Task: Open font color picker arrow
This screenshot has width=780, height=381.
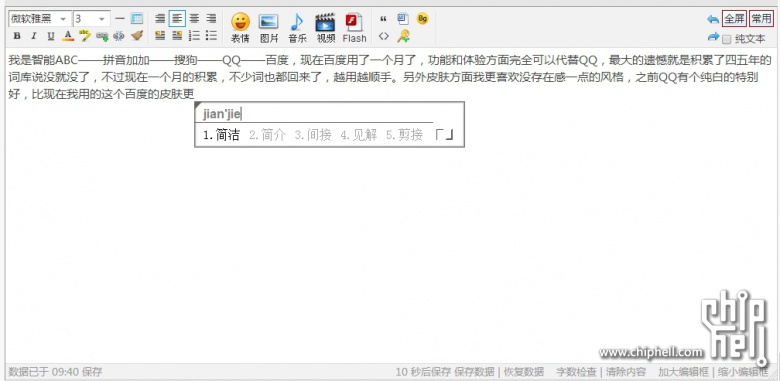Action: (68, 36)
